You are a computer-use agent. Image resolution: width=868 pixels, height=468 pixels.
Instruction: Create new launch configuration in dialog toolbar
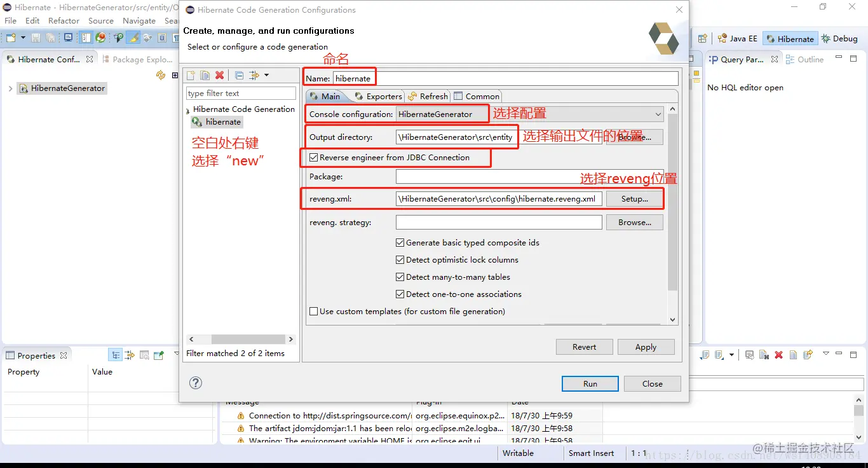[x=190, y=75]
